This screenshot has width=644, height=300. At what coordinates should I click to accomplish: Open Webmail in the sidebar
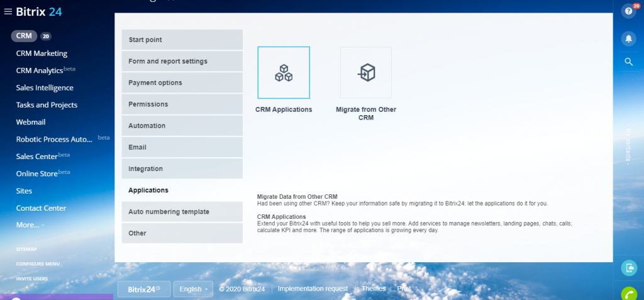pos(31,123)
